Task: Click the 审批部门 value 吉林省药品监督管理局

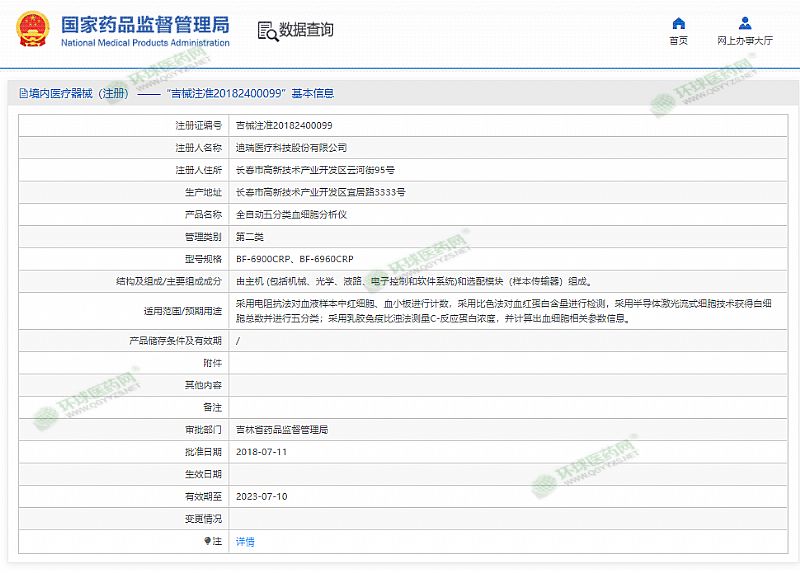Action: 281,429
